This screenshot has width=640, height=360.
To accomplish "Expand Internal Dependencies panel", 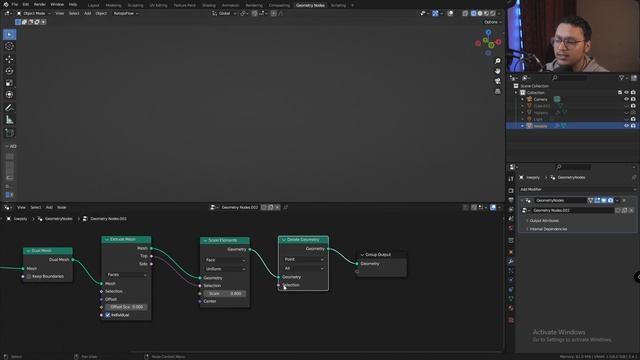I will 548,229.
